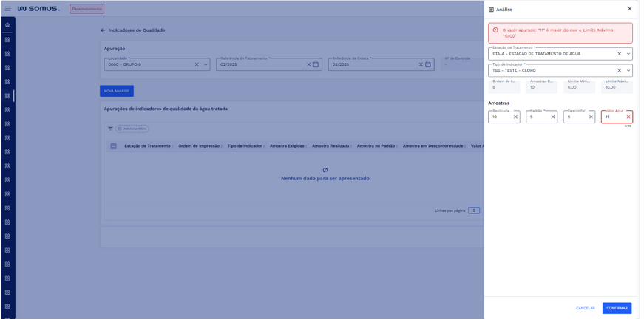Click the home icon in sidebar
This screenshot has height=322, width=644.
(7, 25)
